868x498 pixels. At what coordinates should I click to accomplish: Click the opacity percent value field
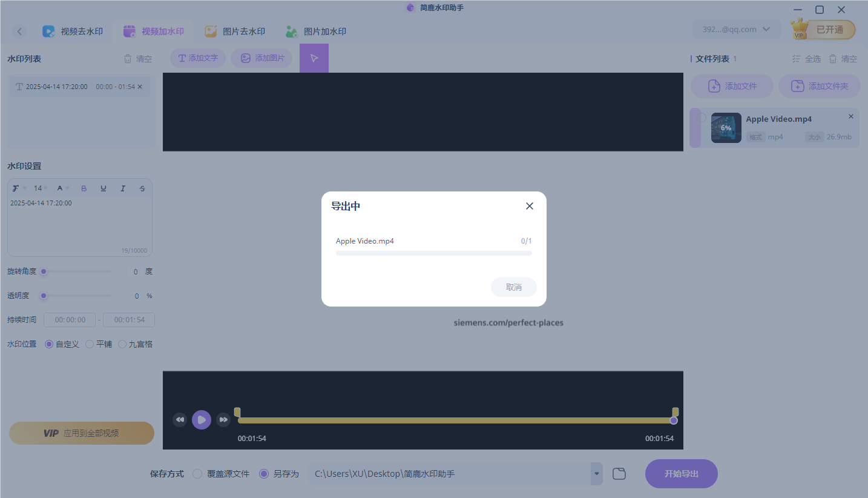(x=136, y=296)
